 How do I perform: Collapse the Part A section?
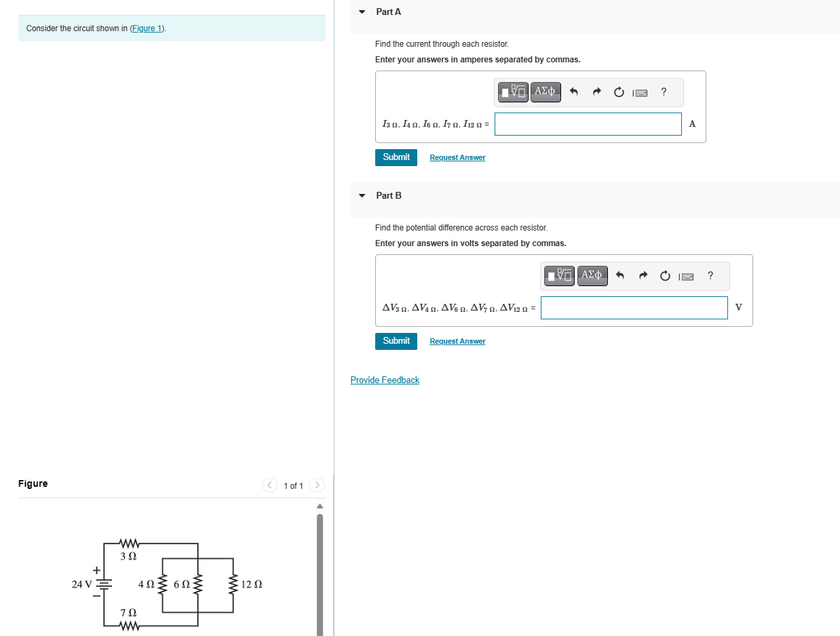362,12
